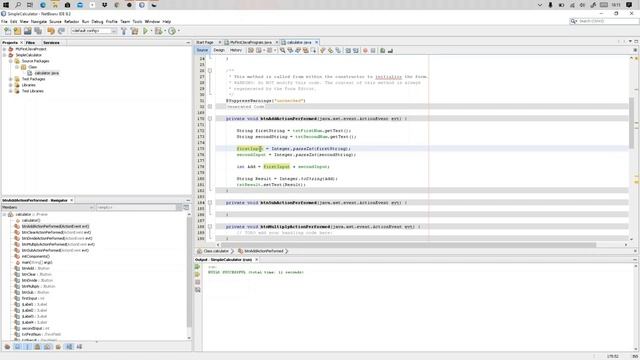The width and height of the screenshot is (640, 360).
Task: Click the Comment icon in the editor toolbar
Action: click(x=382, y=51)
